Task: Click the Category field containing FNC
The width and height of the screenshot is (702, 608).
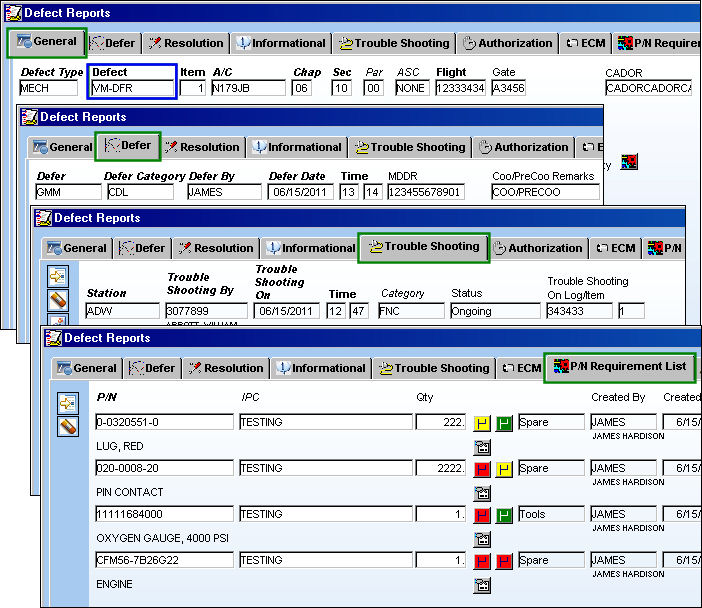Action: pyautogui.click(x=411, y=311)
